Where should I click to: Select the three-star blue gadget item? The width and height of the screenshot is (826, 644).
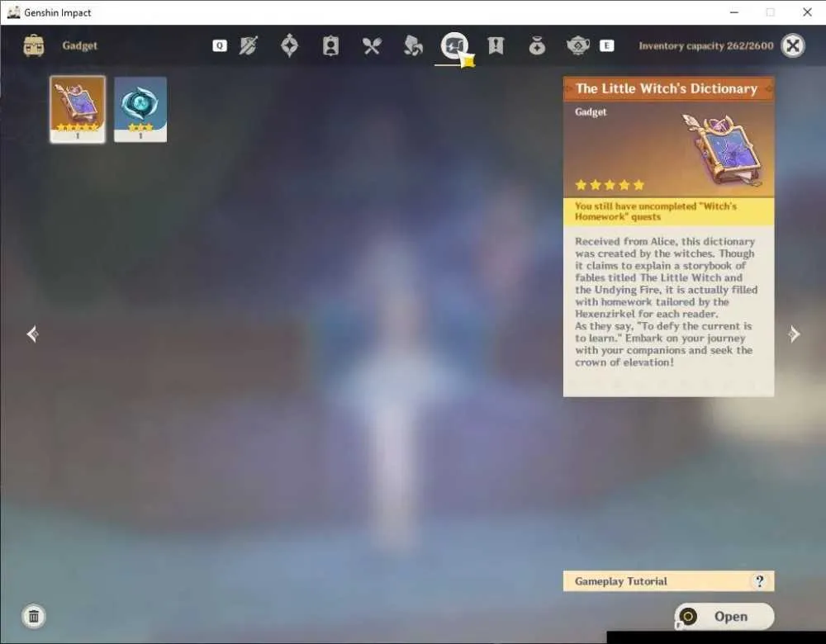coord(140,109)
